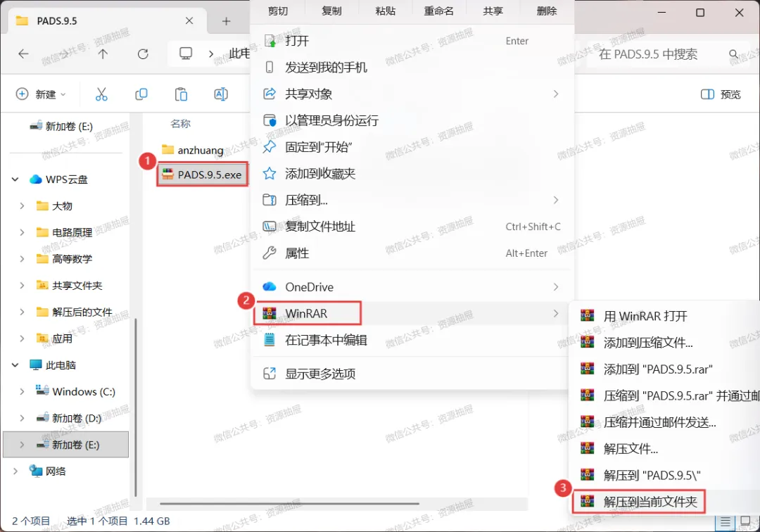Image resolution: width=760 pixels, height=532 pixels.
Task: Select Cut at top of context menu
Action: point(278,11)
